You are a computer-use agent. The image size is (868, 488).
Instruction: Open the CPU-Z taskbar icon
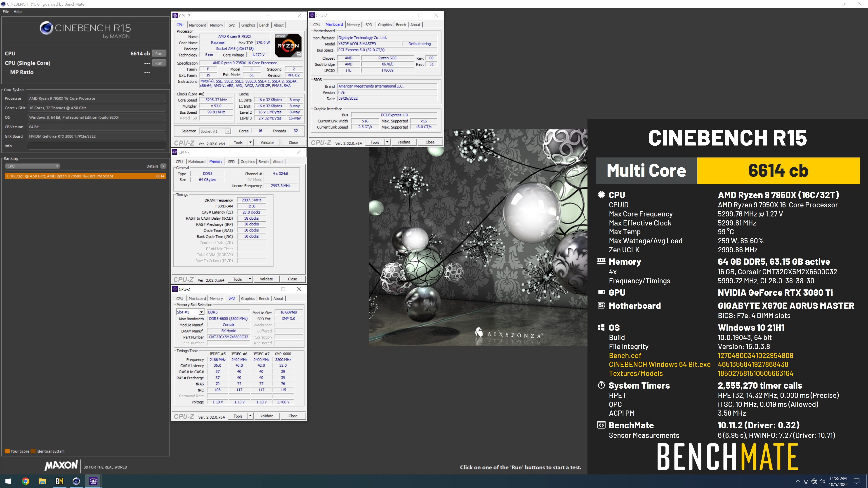pyautogui.click(x=93, y=481)
